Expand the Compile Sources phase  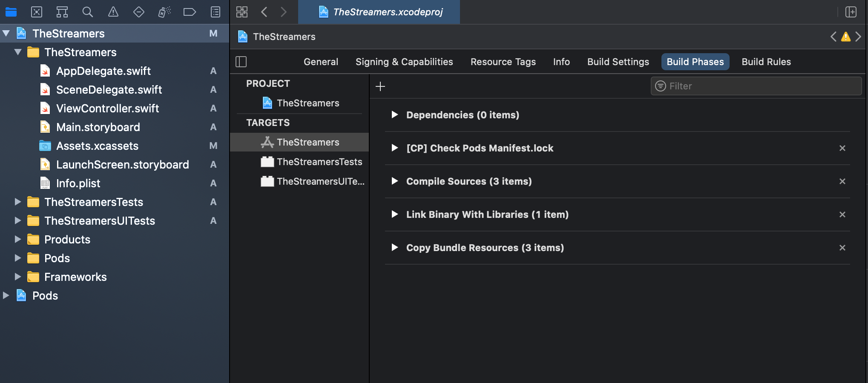coord(395,181)
